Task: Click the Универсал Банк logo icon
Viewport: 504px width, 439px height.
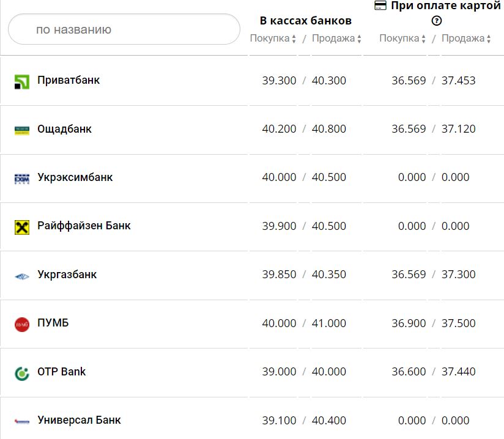Action: (22, 421)
